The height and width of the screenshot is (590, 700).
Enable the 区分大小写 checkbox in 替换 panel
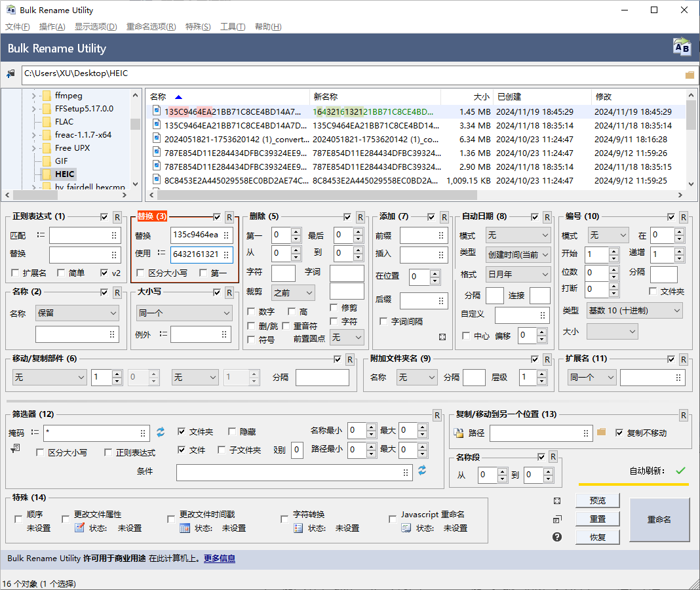click(x=140, y=273)
